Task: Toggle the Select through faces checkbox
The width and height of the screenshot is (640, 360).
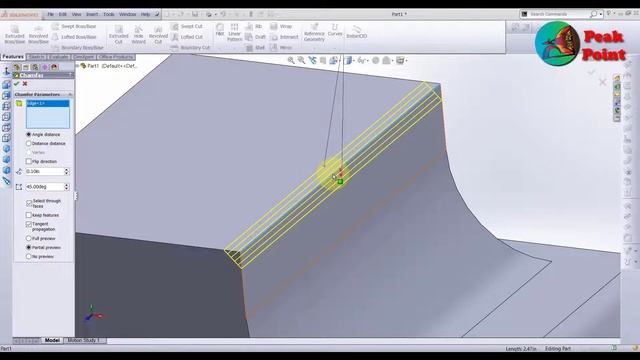Action: (x=29, y=203)
